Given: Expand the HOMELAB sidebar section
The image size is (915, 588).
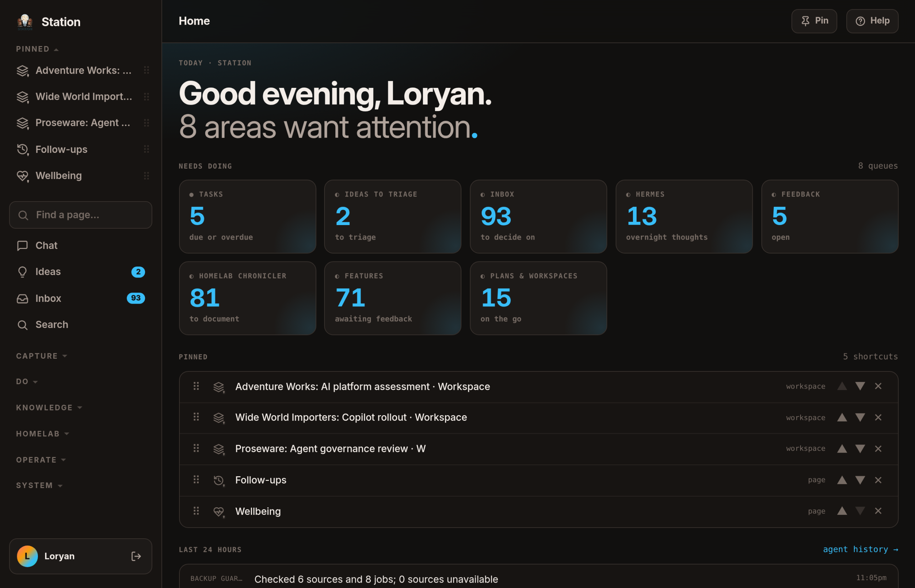Looking at the screenshot, I should pos(43,434).
